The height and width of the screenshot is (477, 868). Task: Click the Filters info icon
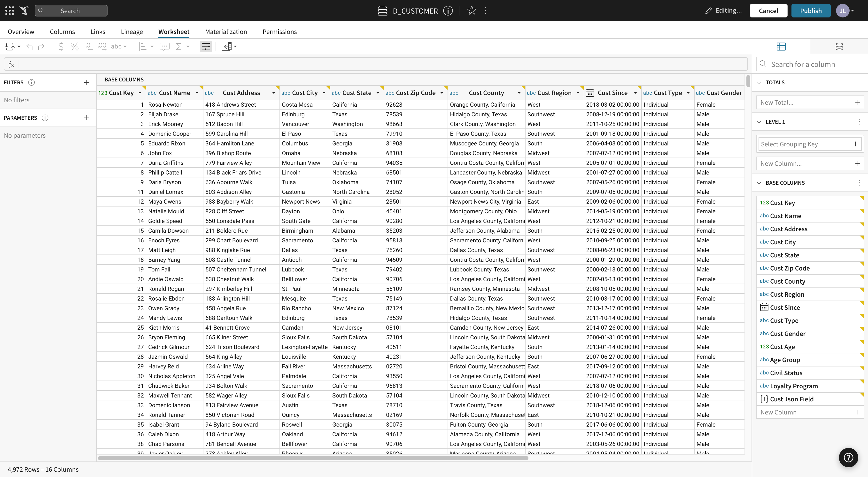pos(31,82)
